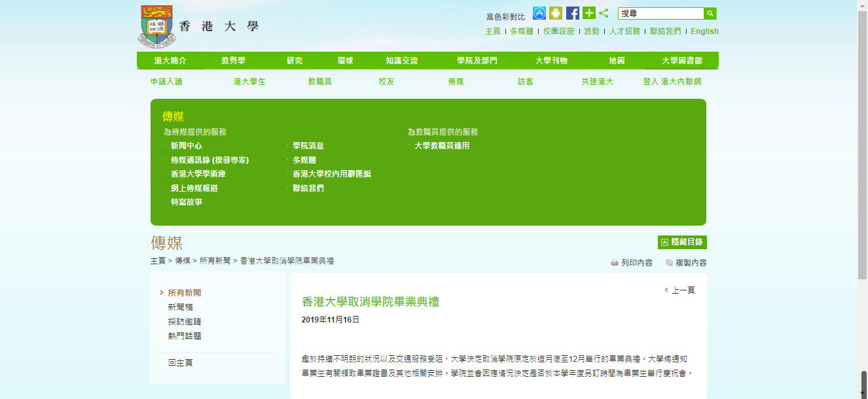Click the share icon
The image size is (868, 399).
click(604, 13)
